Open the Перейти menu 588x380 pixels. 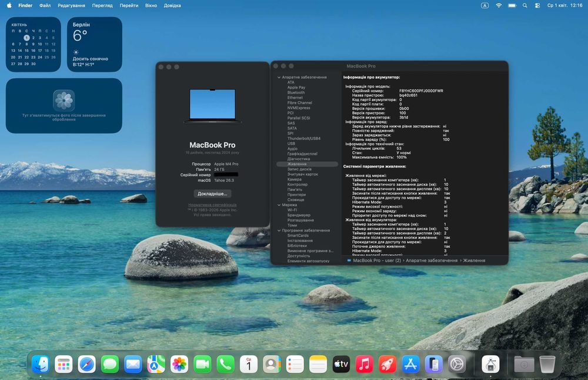pos(129,5)
